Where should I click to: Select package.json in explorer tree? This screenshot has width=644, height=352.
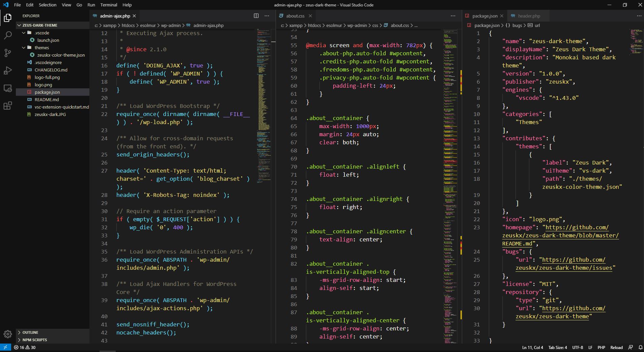pyautogui.click(x=52, y=92)
